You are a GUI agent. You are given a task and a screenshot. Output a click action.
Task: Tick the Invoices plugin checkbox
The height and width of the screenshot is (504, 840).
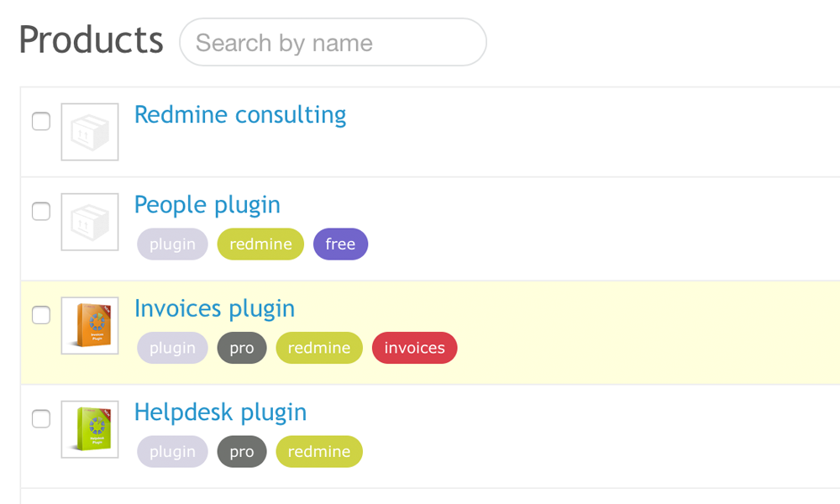[x=41, y=315]
